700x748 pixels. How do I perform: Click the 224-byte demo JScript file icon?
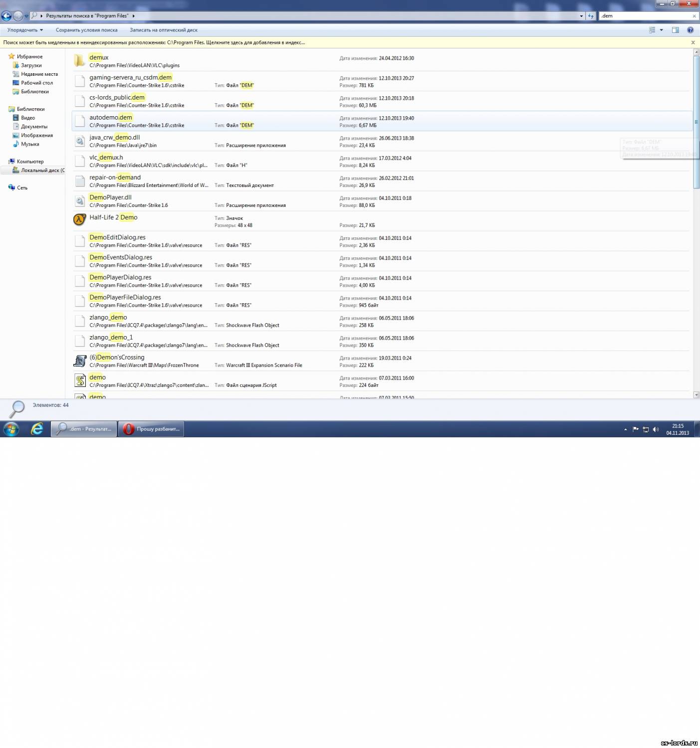[x=80, y=380]
